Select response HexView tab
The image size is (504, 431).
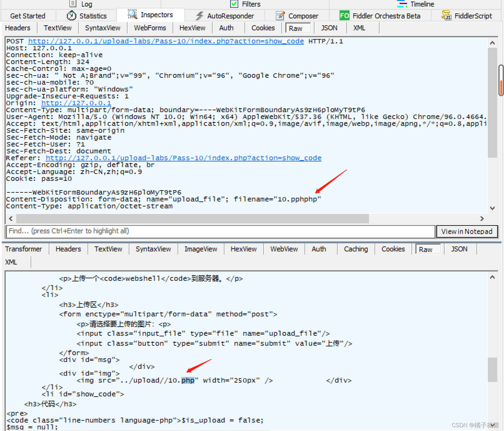coord(244,249)
